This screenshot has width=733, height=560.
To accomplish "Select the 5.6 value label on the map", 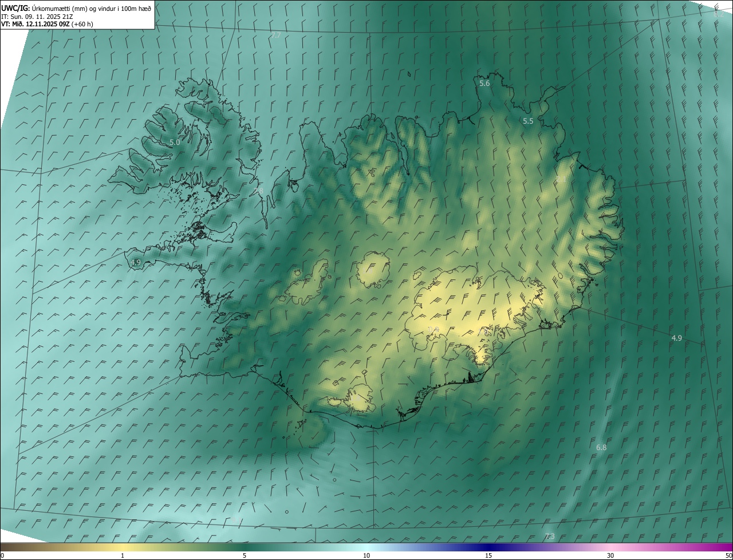I will pos(484,84).
